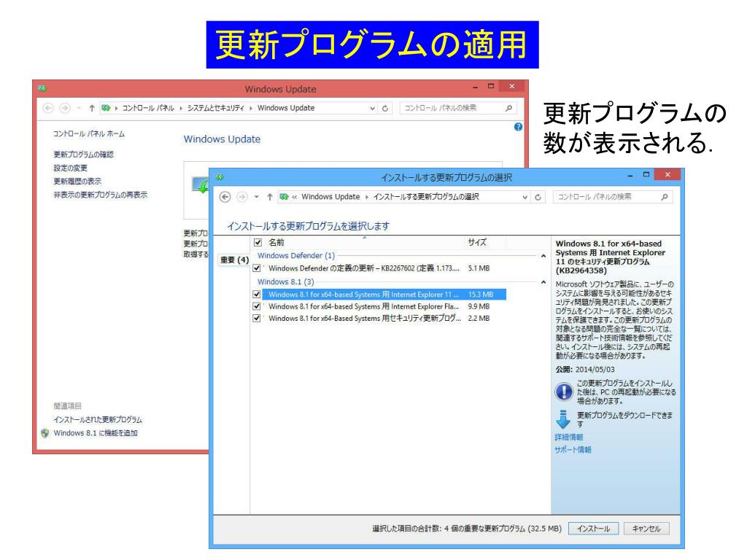The image size is (747, 560).
Task: Click blue download arrow icon in details pane
Action: tap(563, 419)
